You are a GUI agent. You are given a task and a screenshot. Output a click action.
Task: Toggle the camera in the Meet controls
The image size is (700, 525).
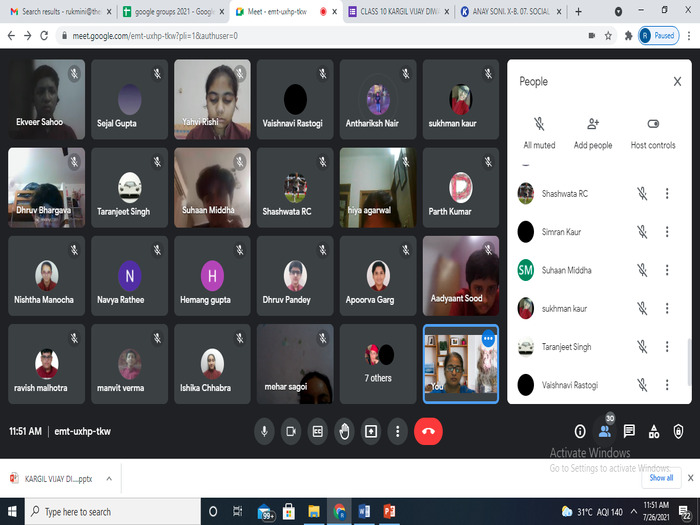tap(291, 431)
